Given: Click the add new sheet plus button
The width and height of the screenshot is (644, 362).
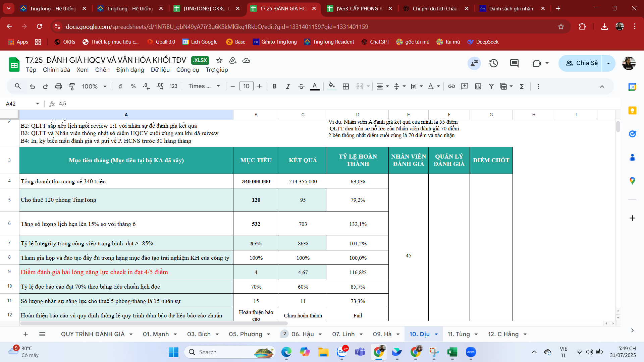Looking at the screenshot, I should 25,334.
